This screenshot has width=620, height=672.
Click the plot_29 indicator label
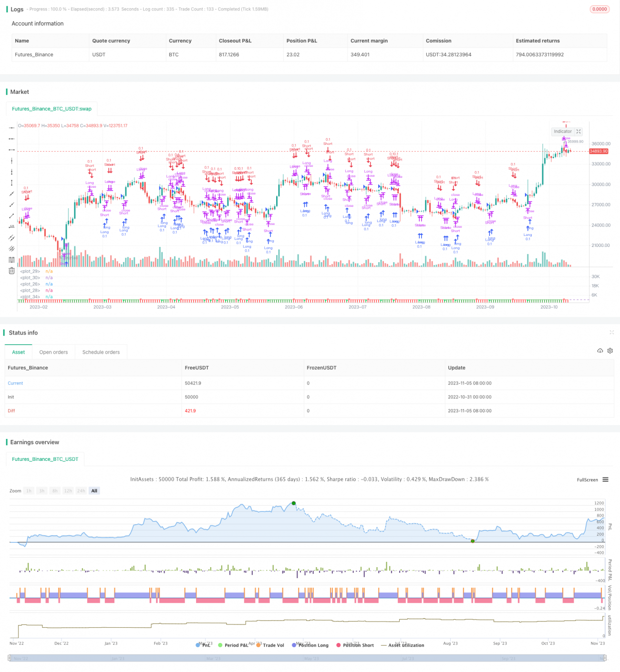pos(30,271)
